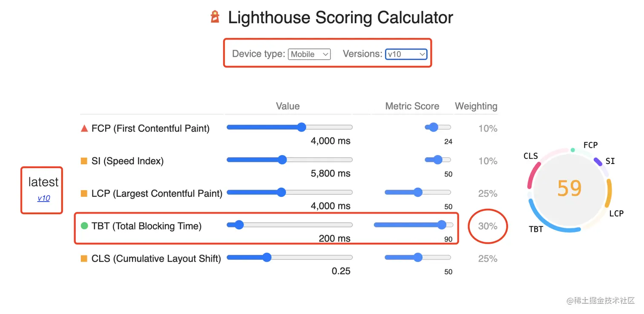Click the CLS (Cumulative Layout Shift) label
644x314 pixels.
[156, 259]
